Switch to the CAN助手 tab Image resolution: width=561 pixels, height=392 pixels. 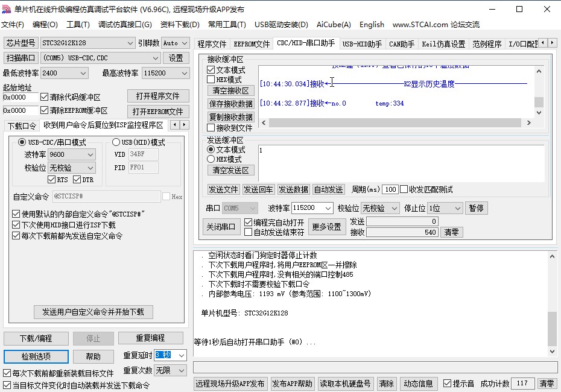[x=401, y=44]
